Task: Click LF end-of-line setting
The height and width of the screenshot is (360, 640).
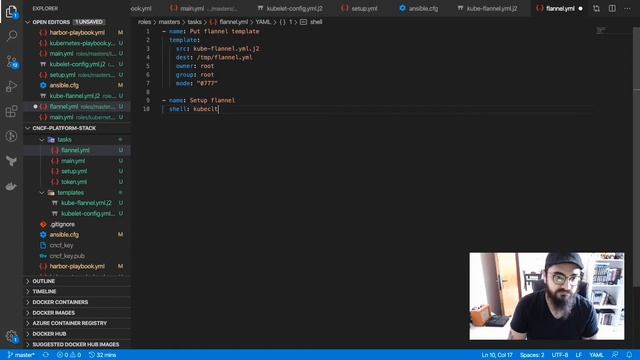Action: (578, 355)
